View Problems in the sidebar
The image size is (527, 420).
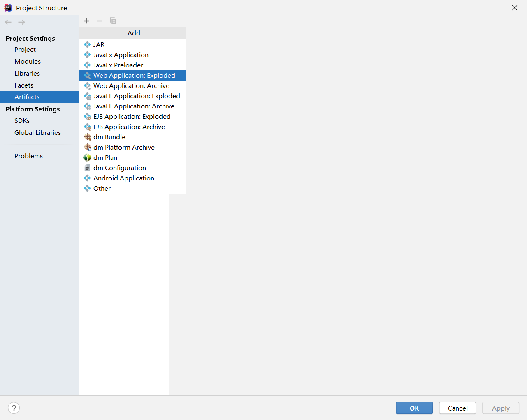point(39,156)
